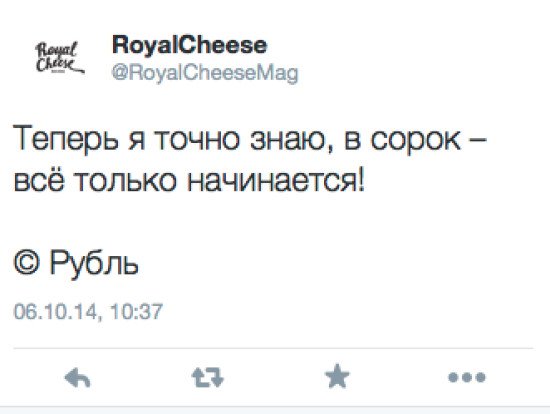This screenshot has height=414, width=550.
Task: Click the copyright symbol before Рубль
Action: (26, 262)
